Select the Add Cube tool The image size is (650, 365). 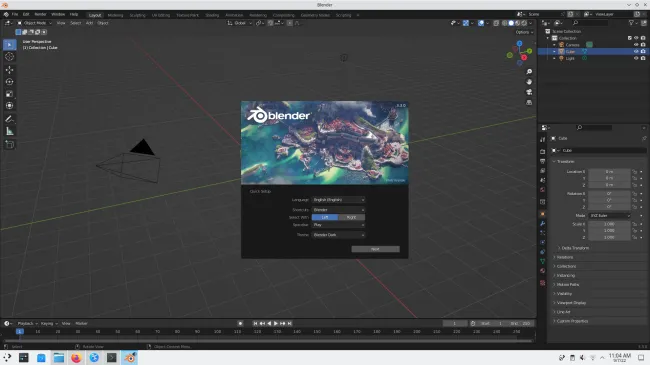[10, 144]
